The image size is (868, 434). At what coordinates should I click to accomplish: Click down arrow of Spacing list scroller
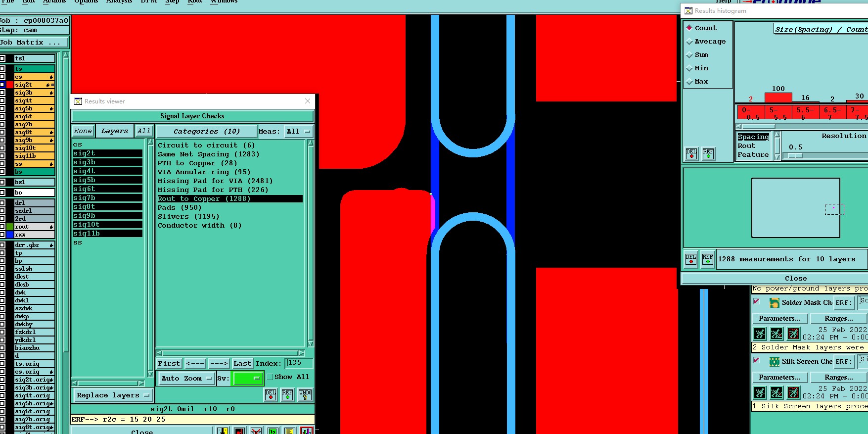click(777, 157)
